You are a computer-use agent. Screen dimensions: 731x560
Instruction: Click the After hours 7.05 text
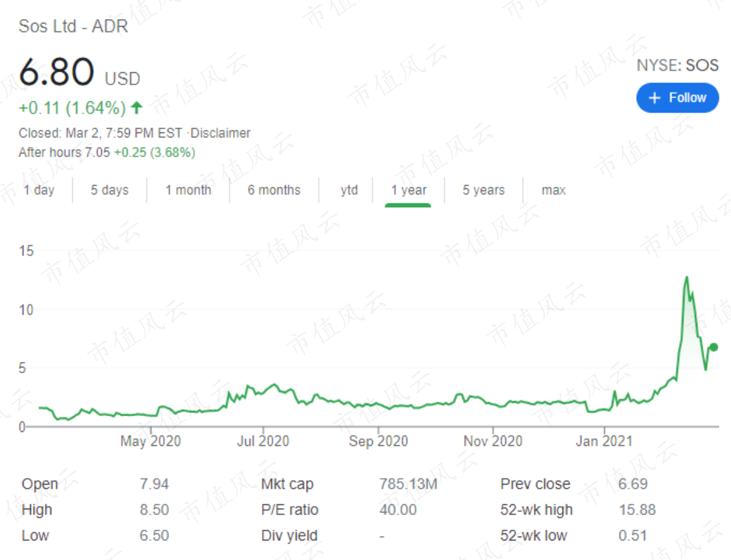pyautogui.click(x=65, y=153)
